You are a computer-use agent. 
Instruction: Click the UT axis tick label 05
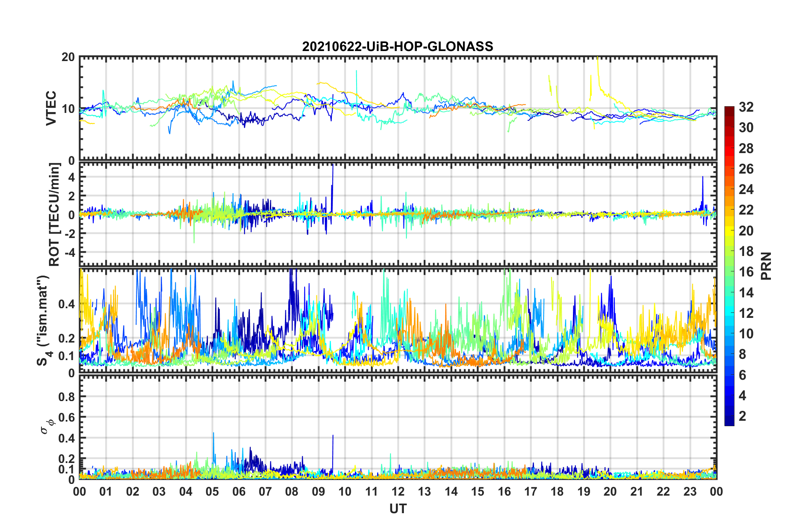[212, 491]
